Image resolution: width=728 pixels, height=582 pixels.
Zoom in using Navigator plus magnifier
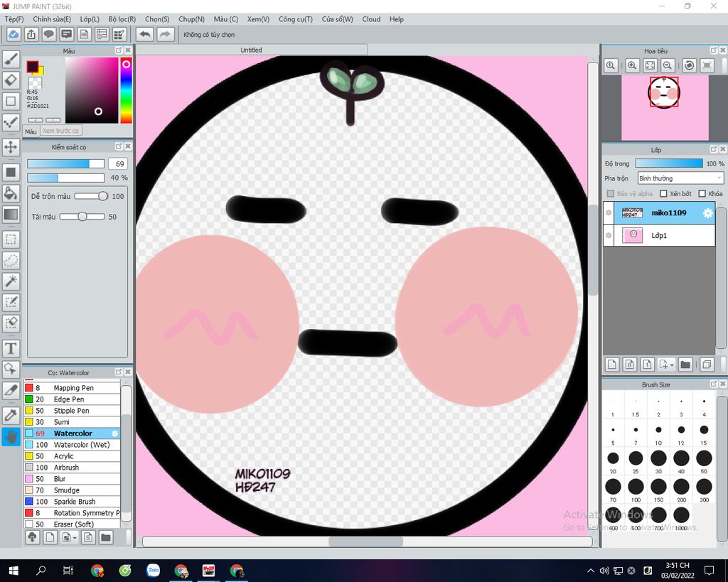632,65
